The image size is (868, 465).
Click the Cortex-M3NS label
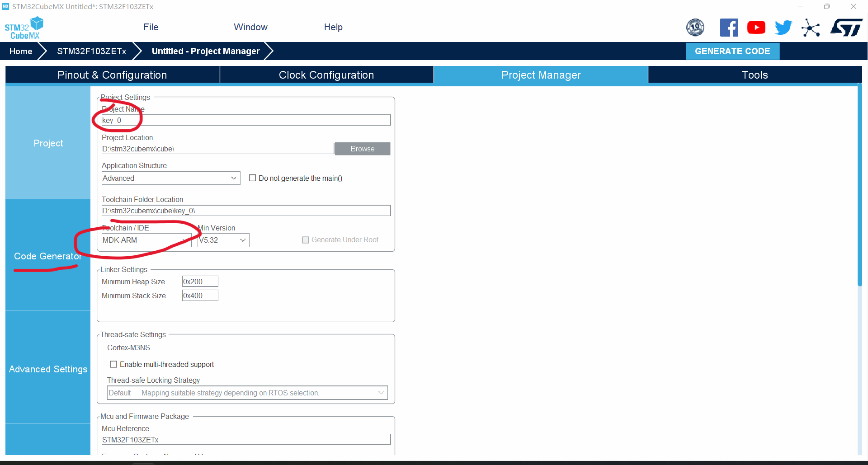[x=128, y=348]
